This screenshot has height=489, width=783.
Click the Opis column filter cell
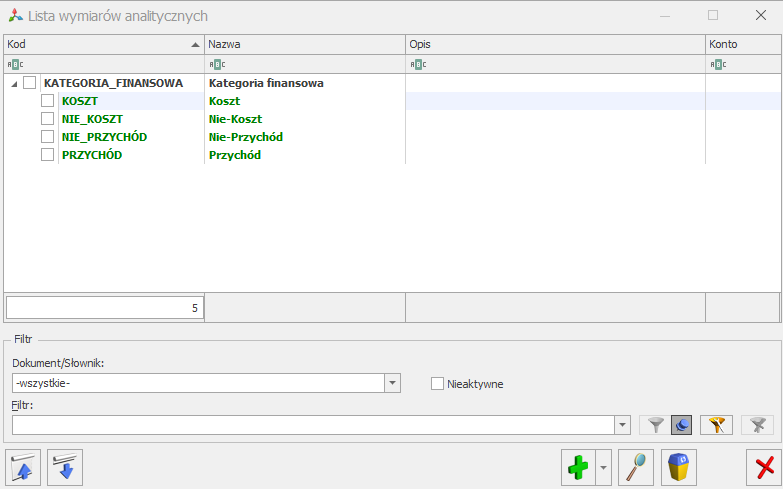coord(555,64)
